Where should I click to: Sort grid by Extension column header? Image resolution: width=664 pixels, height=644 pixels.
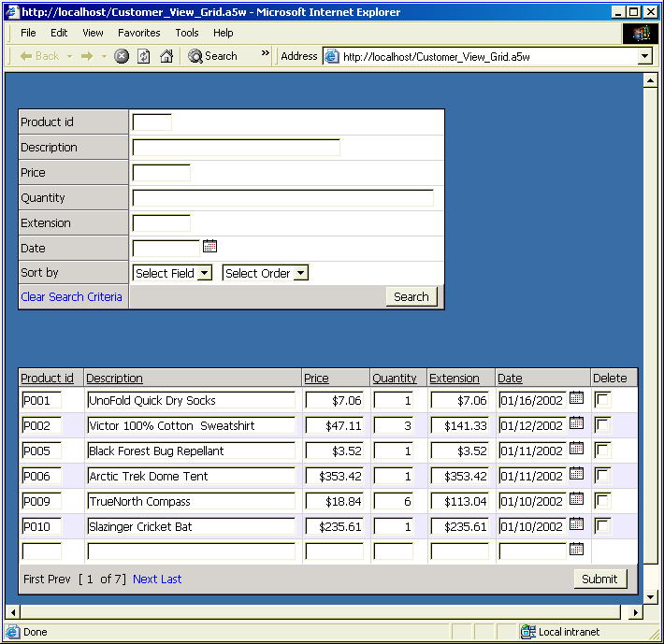[455, 378]
